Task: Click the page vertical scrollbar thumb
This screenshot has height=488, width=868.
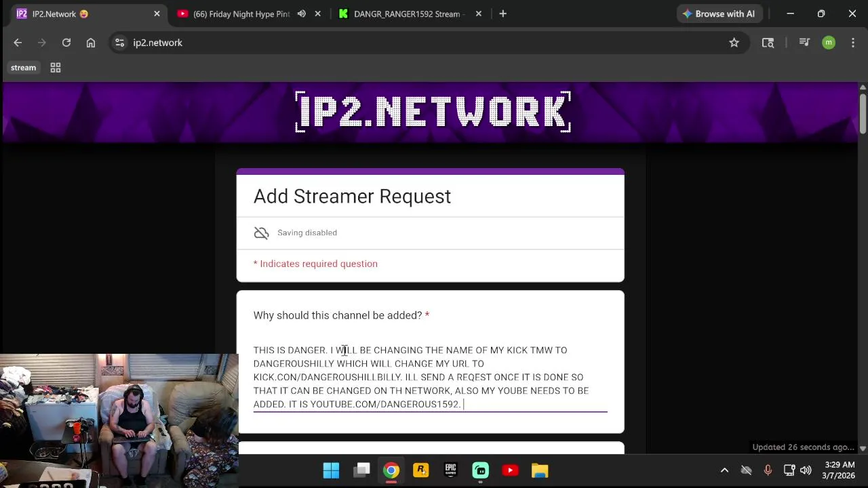Action: coord(863,114)
